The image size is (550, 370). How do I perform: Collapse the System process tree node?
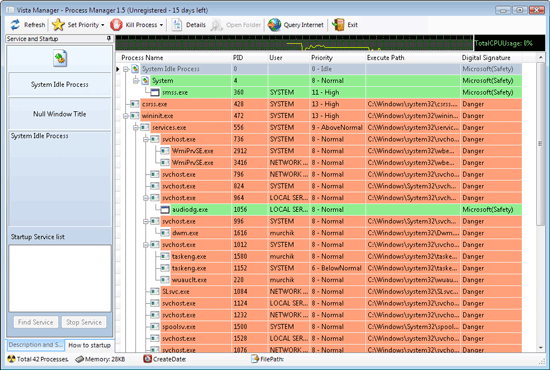(x=136, y=81)
